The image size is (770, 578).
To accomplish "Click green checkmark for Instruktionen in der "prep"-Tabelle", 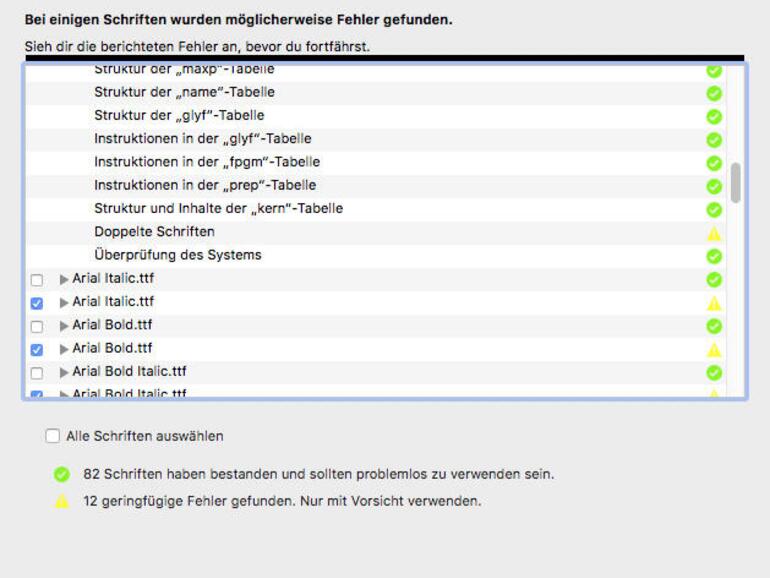I will 714,186.
